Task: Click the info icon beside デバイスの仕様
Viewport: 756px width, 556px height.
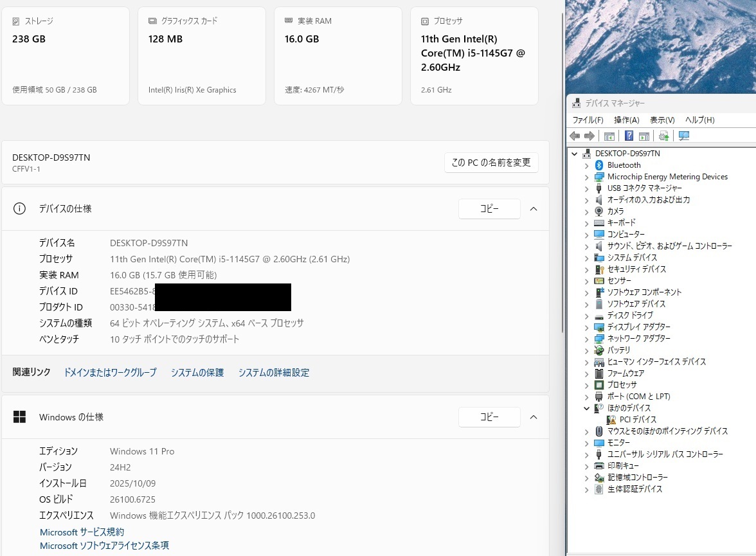Action: click(x=19, y=209)
